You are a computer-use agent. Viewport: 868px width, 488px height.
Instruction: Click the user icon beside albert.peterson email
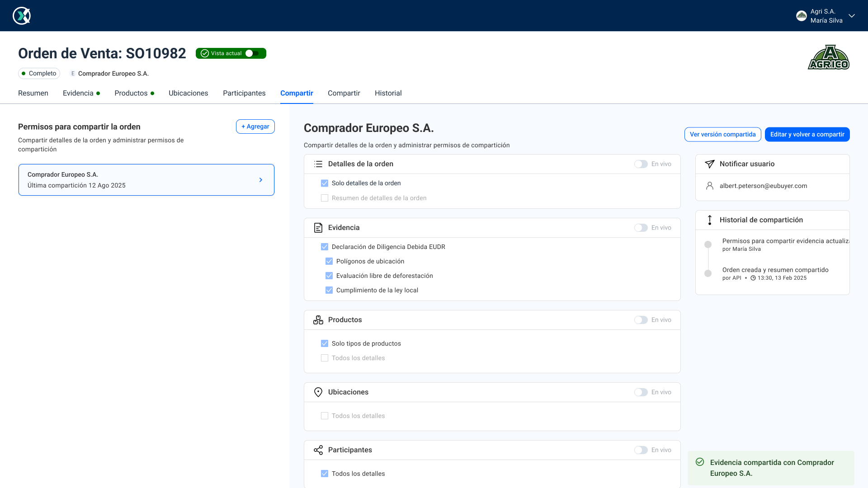710,186
